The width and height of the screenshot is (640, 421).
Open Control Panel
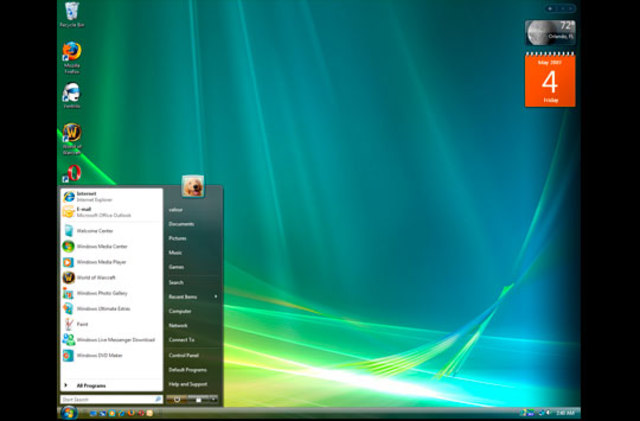point(184,355)
